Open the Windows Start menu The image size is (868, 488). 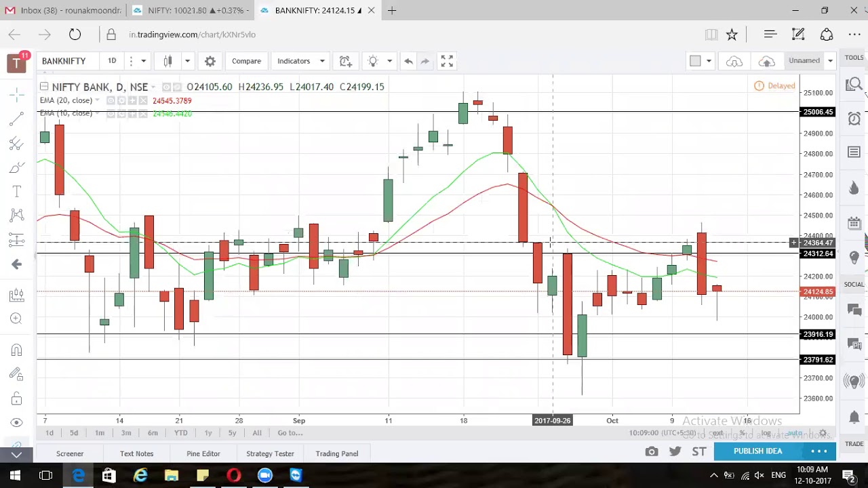pyautogui.click(x=15, y=475)
